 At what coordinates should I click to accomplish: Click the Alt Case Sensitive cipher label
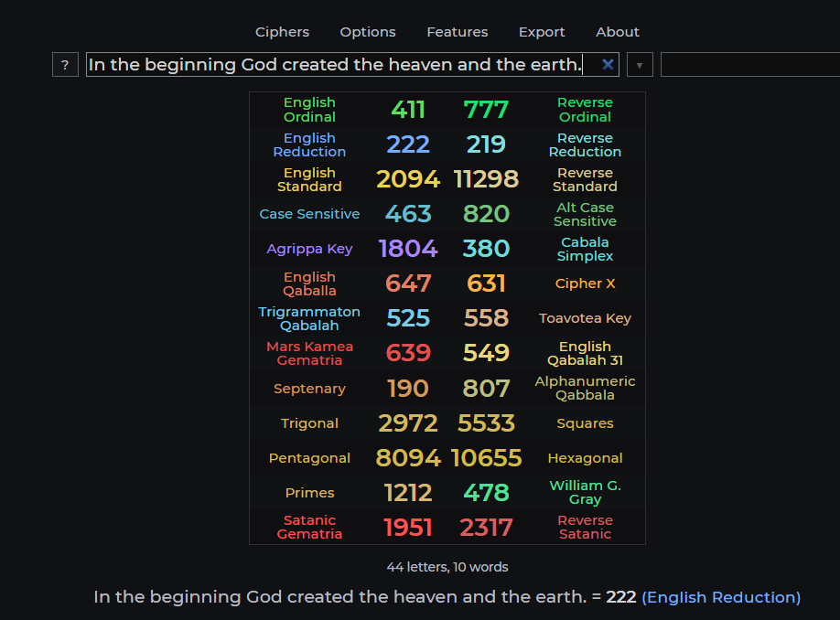tap(585, 214)
